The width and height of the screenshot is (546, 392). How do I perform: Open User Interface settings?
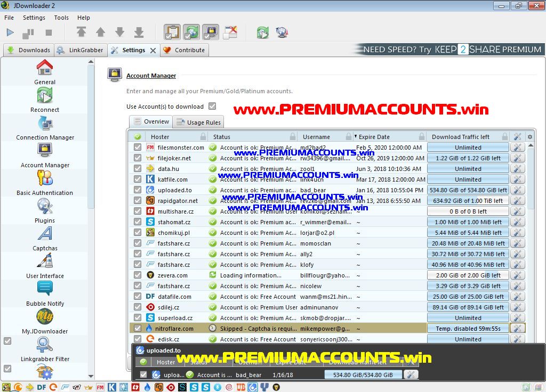click(45, 266)
